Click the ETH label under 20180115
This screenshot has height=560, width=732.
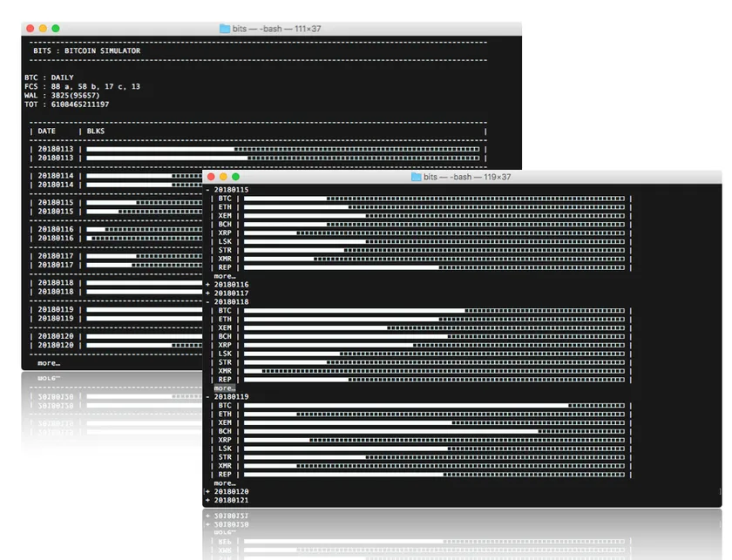coord(225,206)
